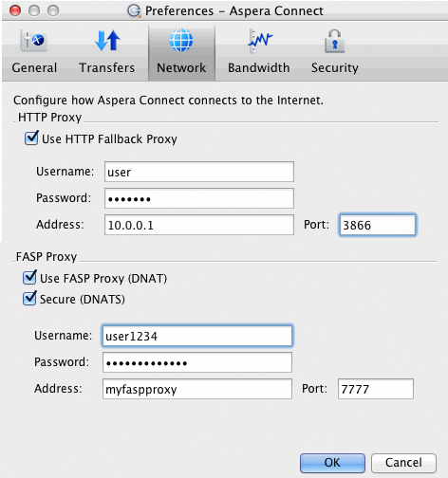Open the Transfers arrows icon
This screenshot has width=448, height=478.
(107, 41)
